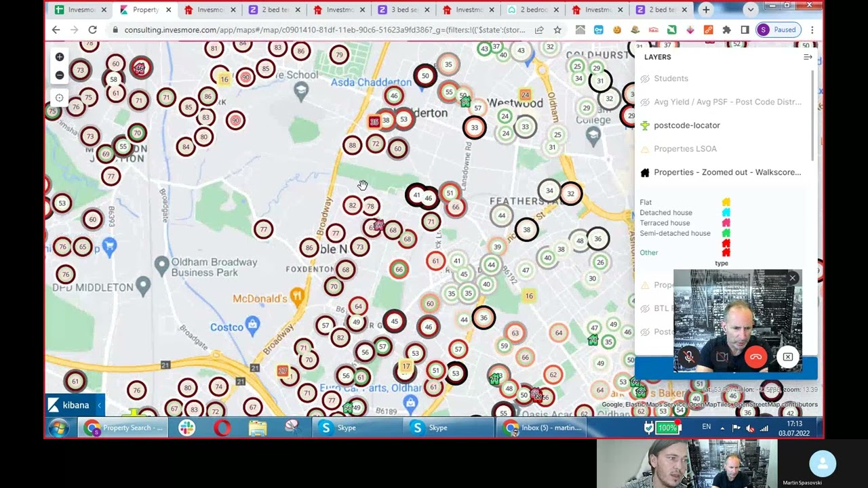Toggle the Properties LSOA layer
Screen dimensions: 868x488
point(685,148)
